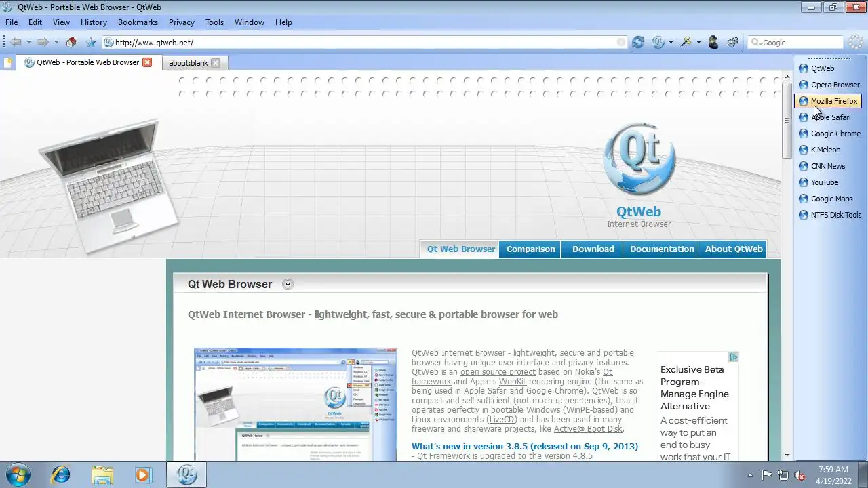
Task: Open the Edit menu
Action: tap(35, 22)
